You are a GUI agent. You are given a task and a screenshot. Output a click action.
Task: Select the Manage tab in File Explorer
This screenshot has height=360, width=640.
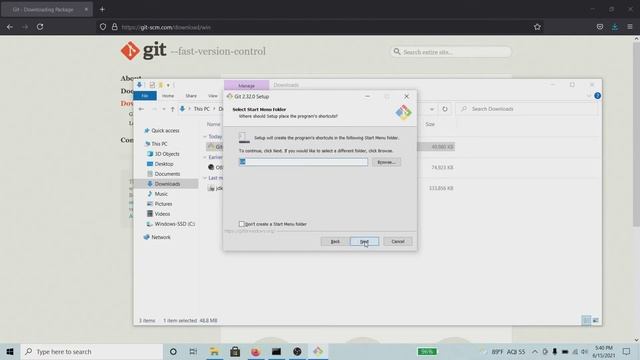tap(246, 85)
